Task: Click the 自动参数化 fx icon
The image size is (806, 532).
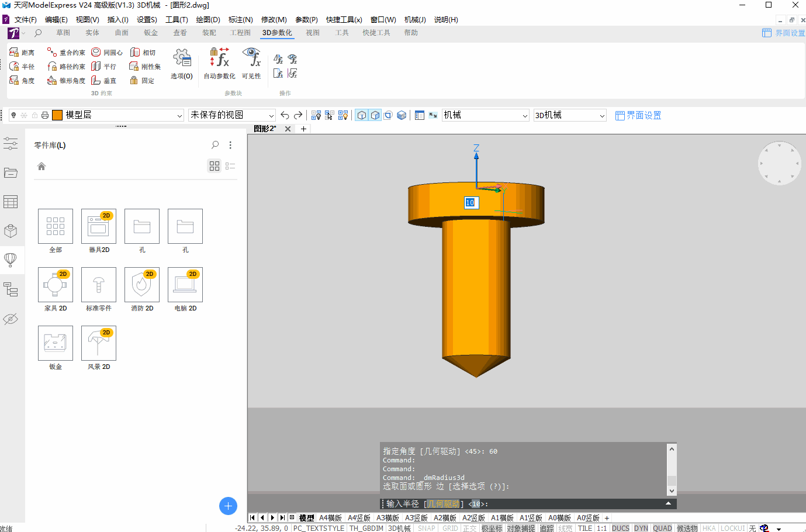Action: tap(219, 58)
